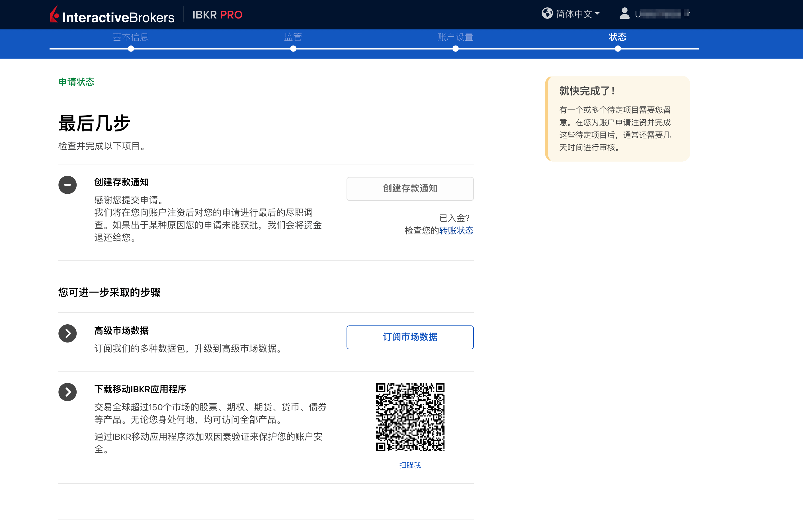The width and height of the screenshot is (803, 532).
Task: Click the globe language icon
Action: [547, 14]
